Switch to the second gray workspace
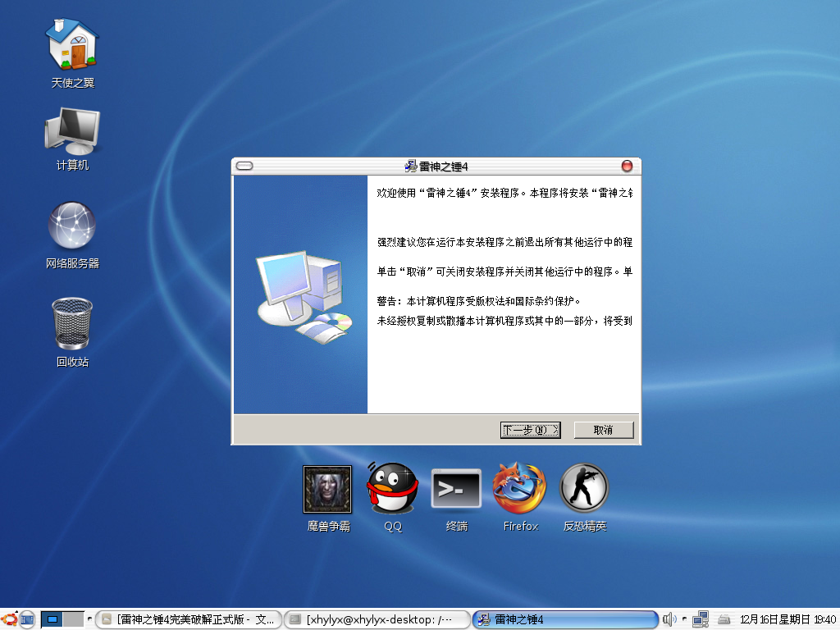The image size is (840, 630). [x=73, y=620]
